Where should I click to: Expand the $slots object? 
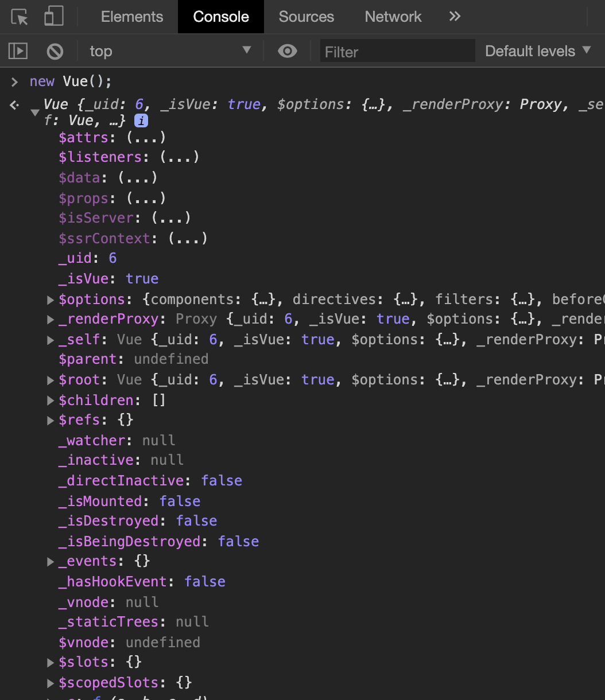51,662
